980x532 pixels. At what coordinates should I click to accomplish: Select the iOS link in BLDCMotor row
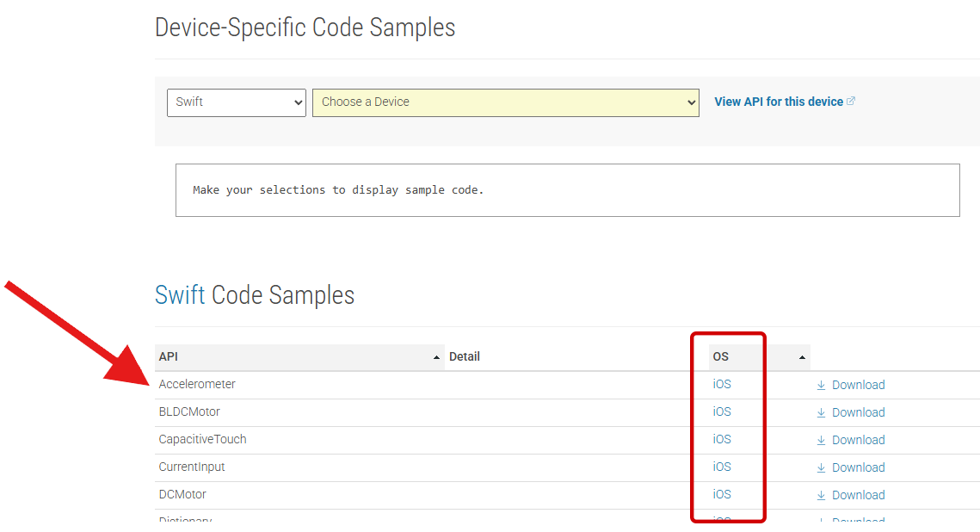pos(721,411)
